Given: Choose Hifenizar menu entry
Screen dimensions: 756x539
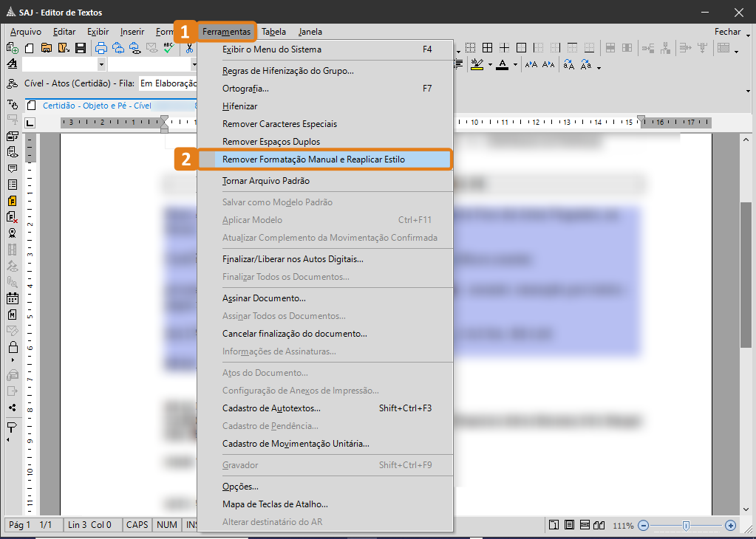Looking at the screenshot, I should coord(325,106).
